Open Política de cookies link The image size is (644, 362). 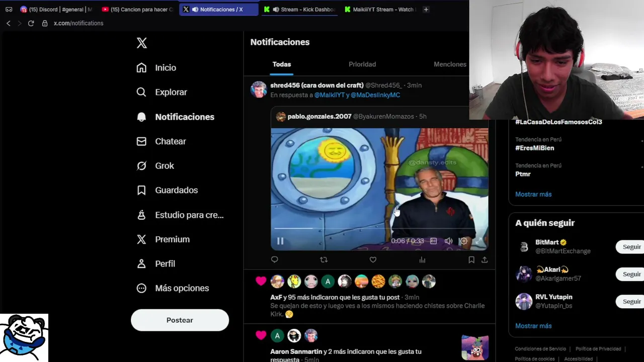535,359
